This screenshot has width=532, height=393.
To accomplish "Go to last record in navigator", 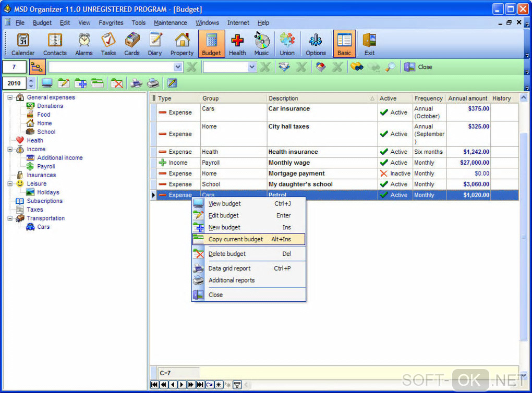I will pos(200,385).
